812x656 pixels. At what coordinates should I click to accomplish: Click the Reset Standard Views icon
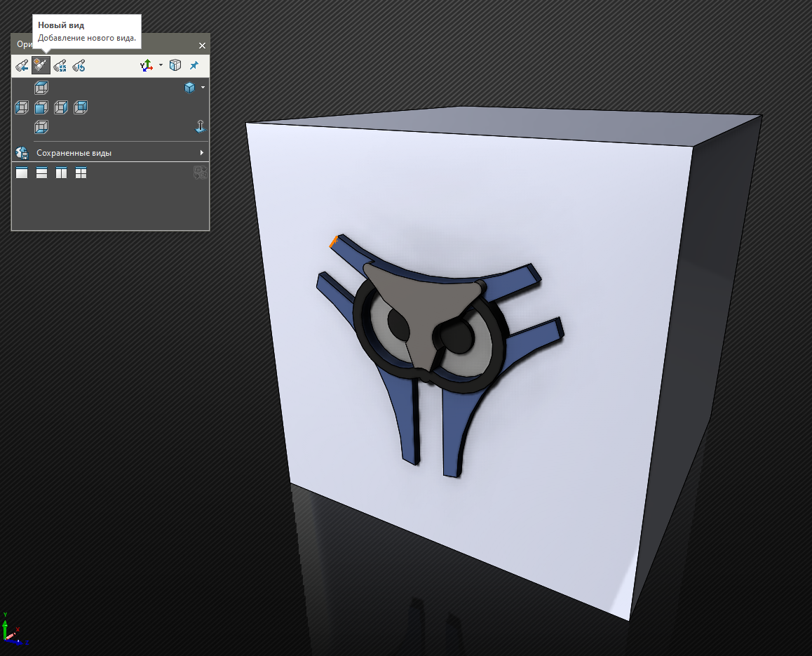pyautogui.click(x=79, y=66)
